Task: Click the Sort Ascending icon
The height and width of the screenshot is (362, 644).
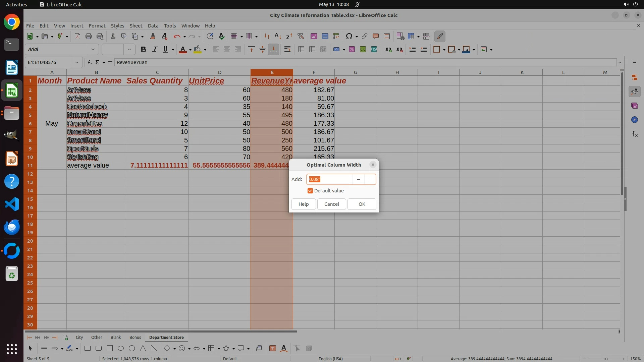Action: [x=277, y=36]
